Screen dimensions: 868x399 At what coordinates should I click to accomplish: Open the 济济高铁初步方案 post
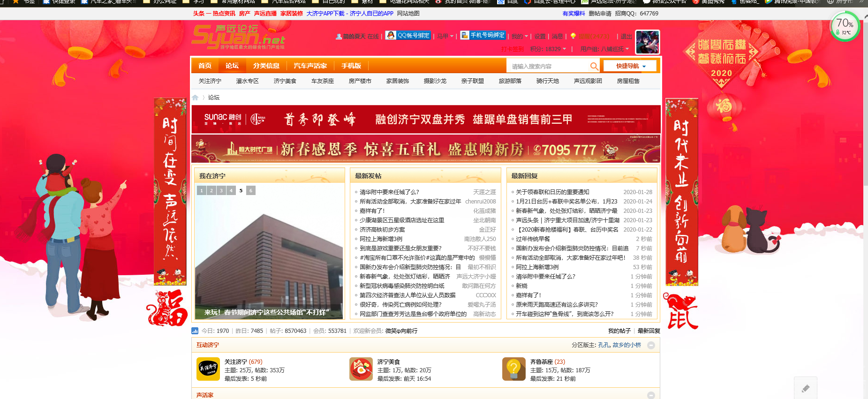click(x=382, y=230)
